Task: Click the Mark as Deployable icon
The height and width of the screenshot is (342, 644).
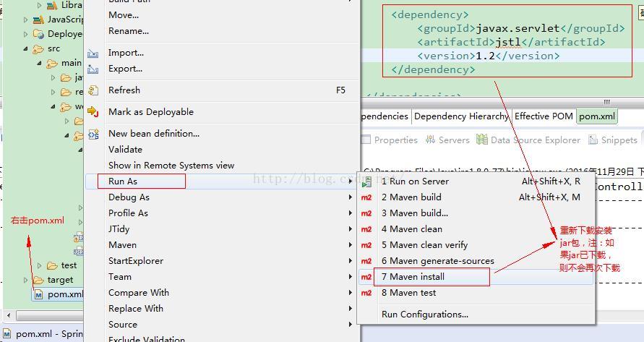Action: click(x=93, y=112)
